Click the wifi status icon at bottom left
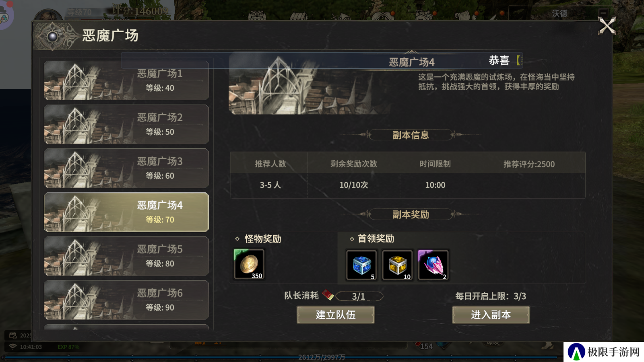Screen dimensions: 644x362 (x=13, y=347)
